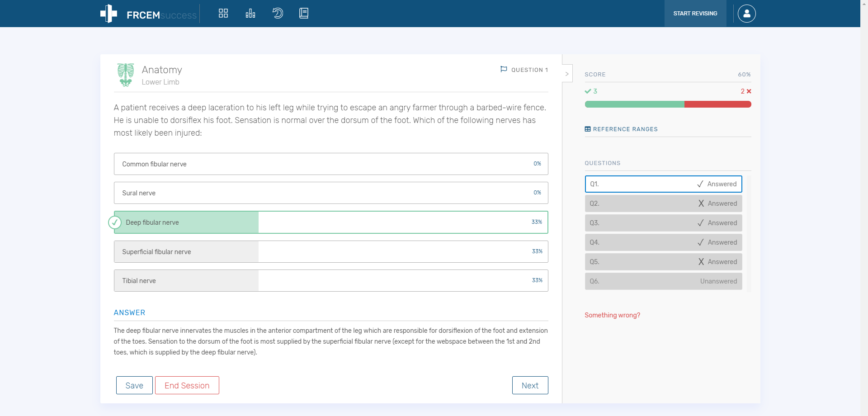Collapse the sidebar with the chevron arrow
Image resolution: width=868 pixels, height=416 pixels.
point(567,74)
